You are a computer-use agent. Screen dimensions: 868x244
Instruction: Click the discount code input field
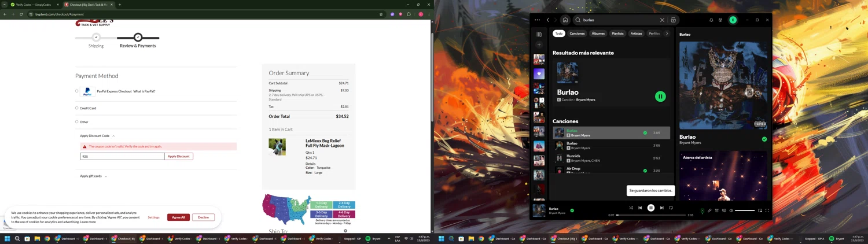pyautogui.click(x=122, y=156)
